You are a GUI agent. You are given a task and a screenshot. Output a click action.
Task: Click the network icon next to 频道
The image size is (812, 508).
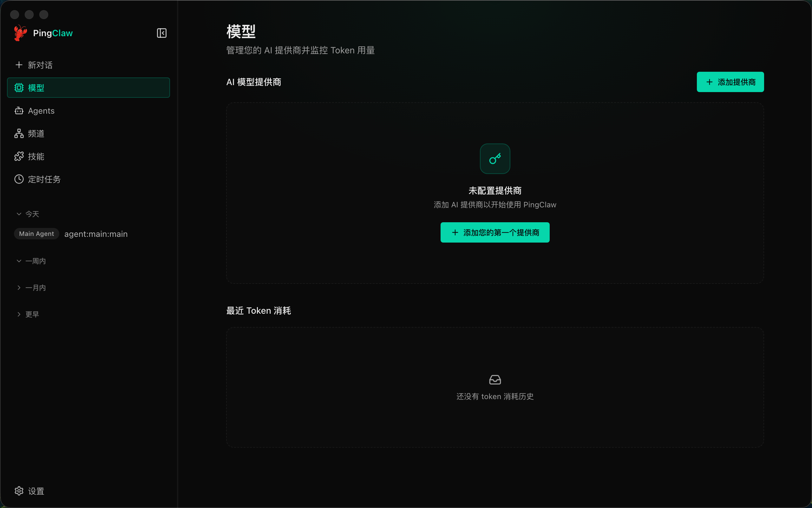[x=19, y=133]
